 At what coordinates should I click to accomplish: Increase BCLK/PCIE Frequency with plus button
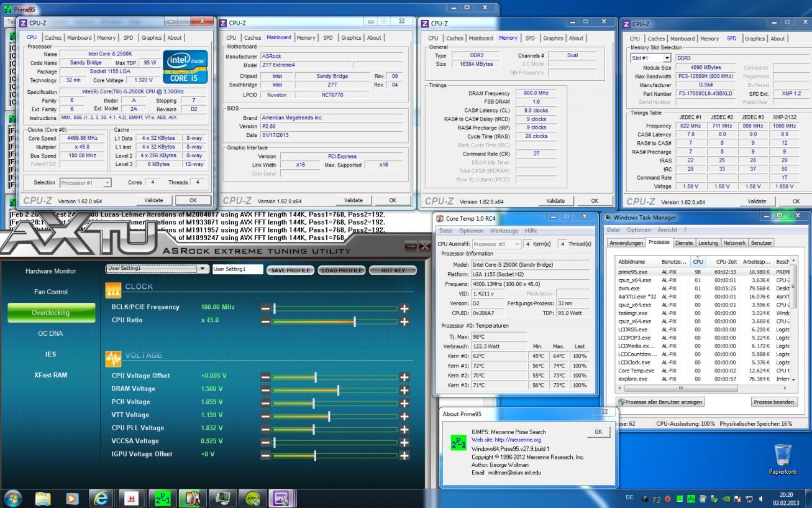pyautogui.click(x=404, y=308)
